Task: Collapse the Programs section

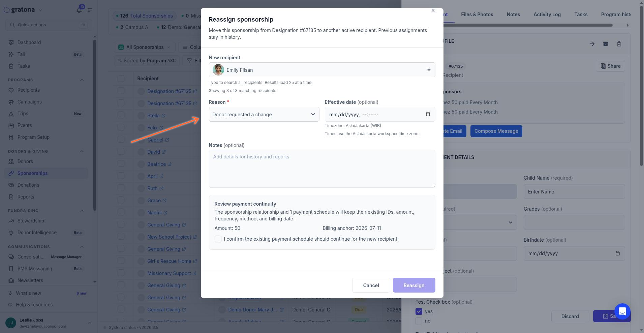Action: pos(82,80)
